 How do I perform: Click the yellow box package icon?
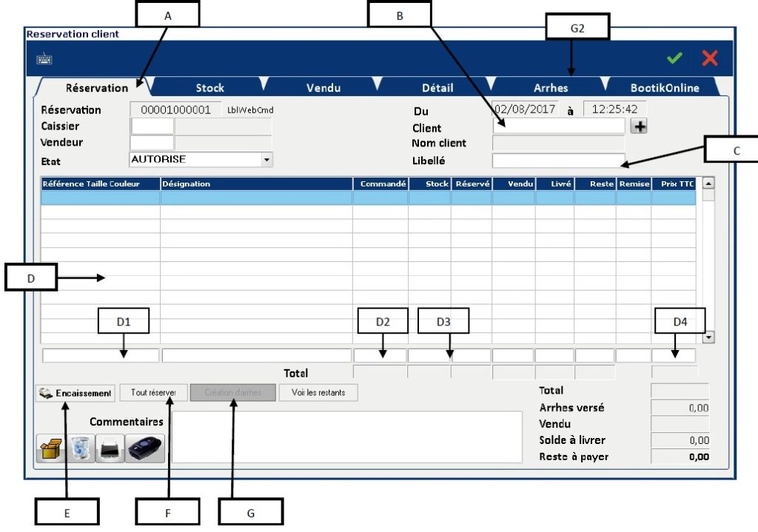point(51,448)
